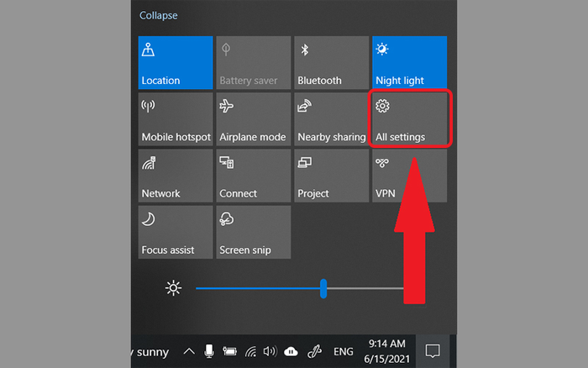Disable Night light tile
Viewport: 588px width, 368px height.
pos(409,63)
